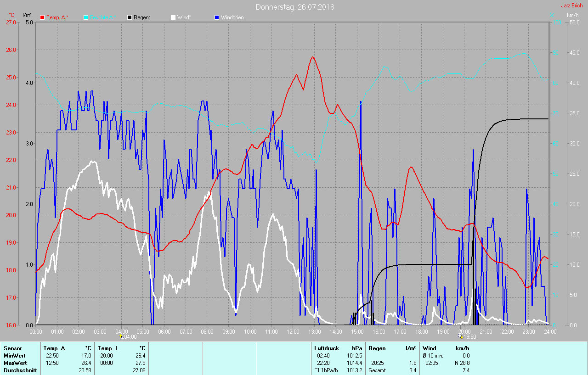Click the Regen legend label

(142, 17)
